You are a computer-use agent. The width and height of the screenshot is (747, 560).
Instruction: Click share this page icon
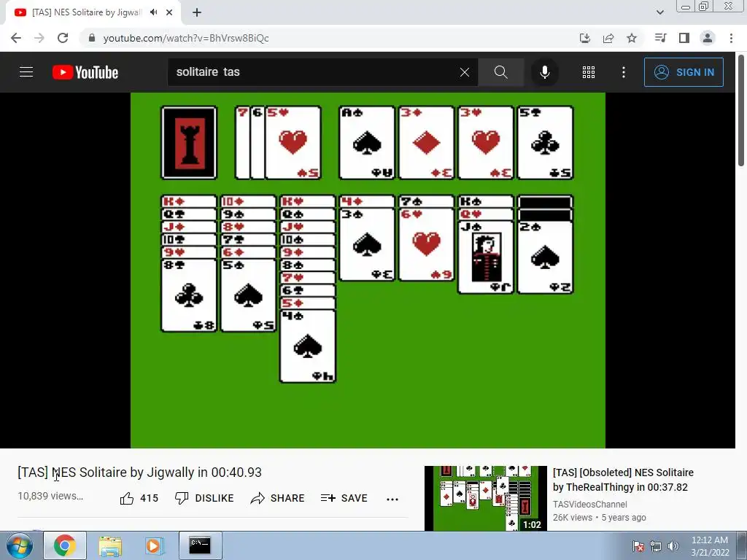click(608, 38)
